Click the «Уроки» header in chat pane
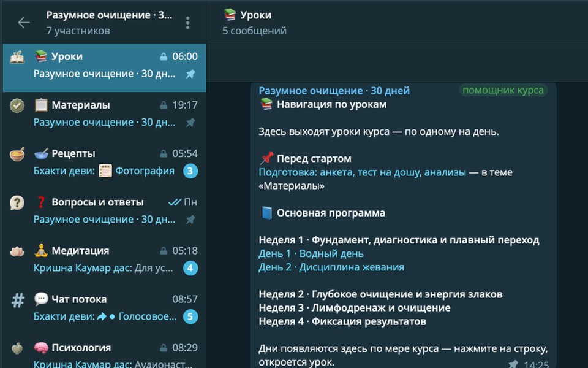 [x=247, y=15]
